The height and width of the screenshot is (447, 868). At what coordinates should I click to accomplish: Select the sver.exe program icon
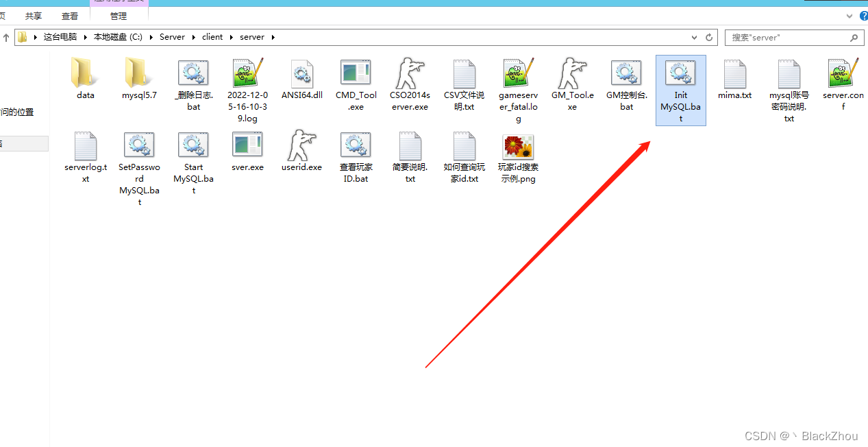[x=247, y=145]
